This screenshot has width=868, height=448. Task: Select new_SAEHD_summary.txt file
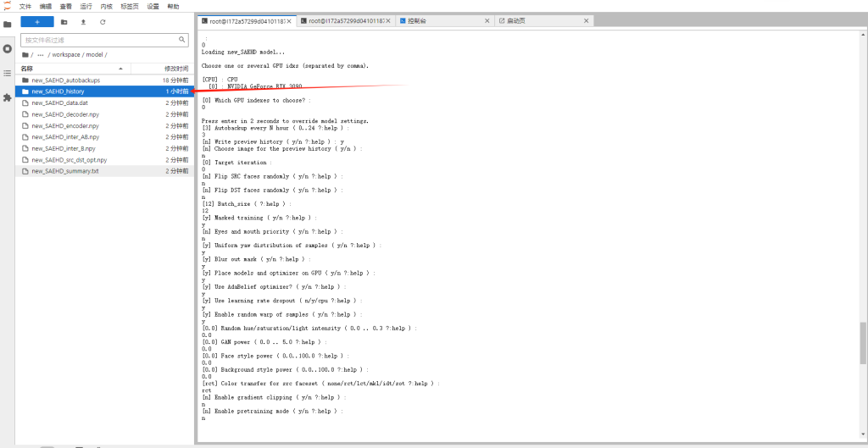[105, 171]
